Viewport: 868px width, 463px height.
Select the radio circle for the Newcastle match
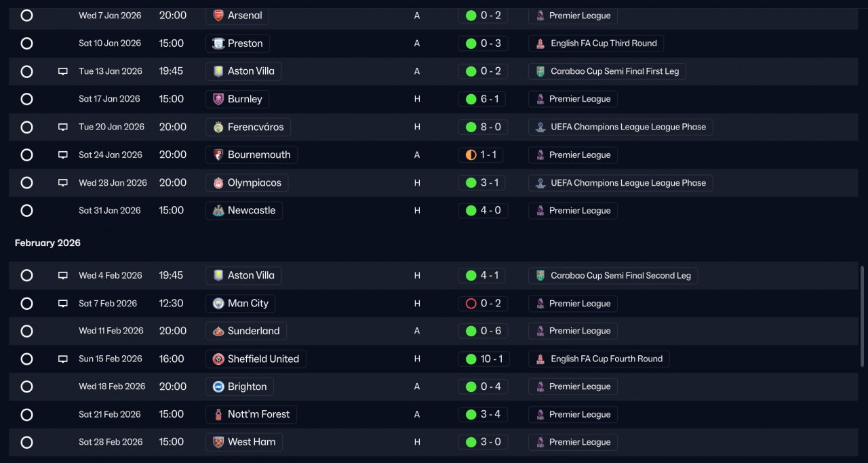26,210
